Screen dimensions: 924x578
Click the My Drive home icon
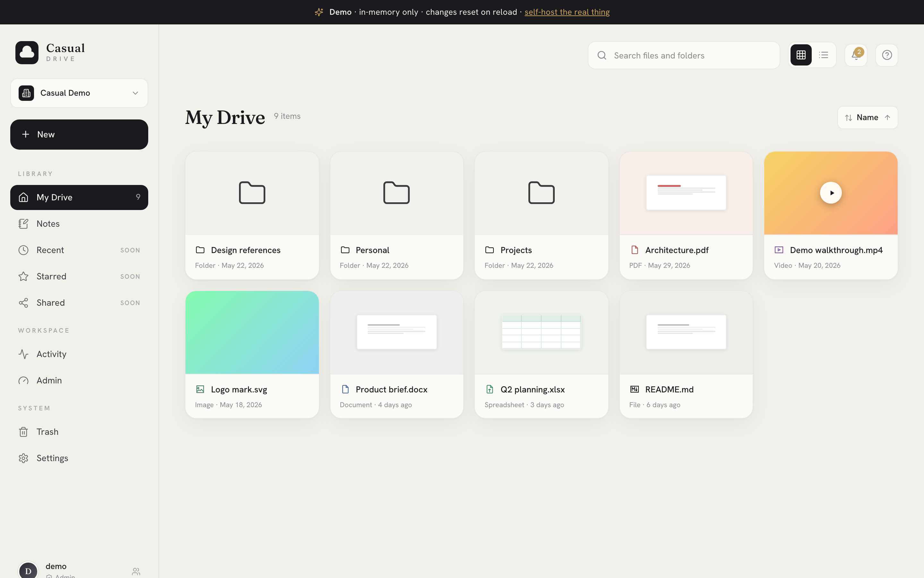(23, 197)
